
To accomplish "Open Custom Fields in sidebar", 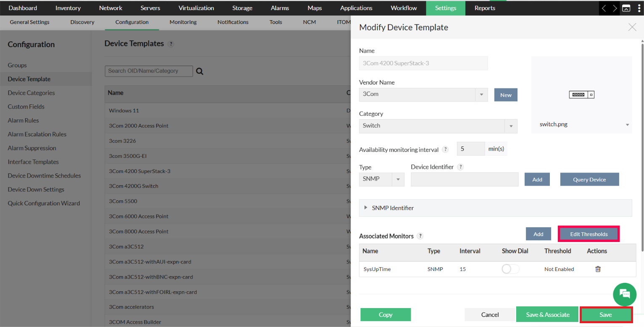I will click(x=26, y=107).
